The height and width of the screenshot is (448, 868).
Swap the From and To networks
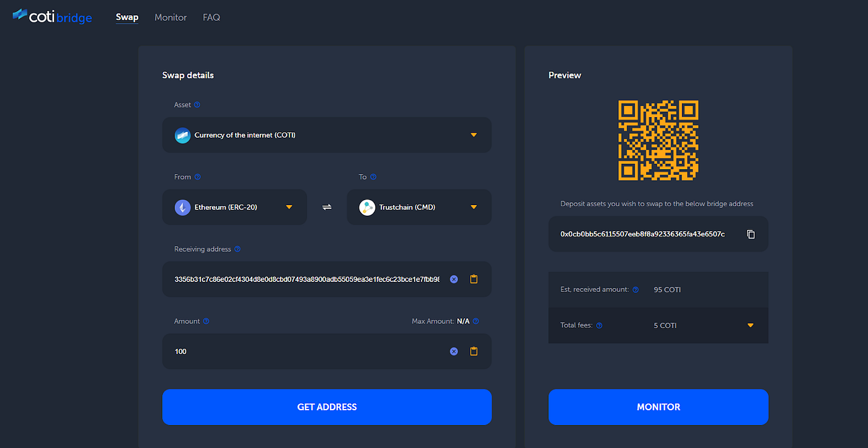point(327,207)
